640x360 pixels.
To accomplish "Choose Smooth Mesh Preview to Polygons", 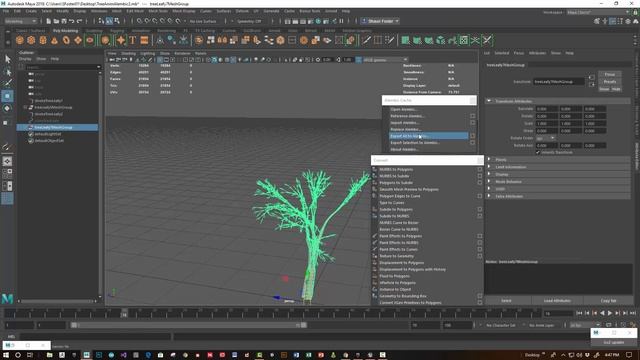I will pos(409,189).
